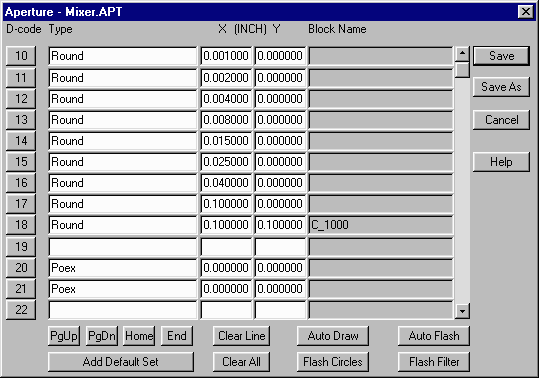This screenshot has height=378, width=539.
Task: Edit Type field for D-code 10
Action: tap(123, 56)
